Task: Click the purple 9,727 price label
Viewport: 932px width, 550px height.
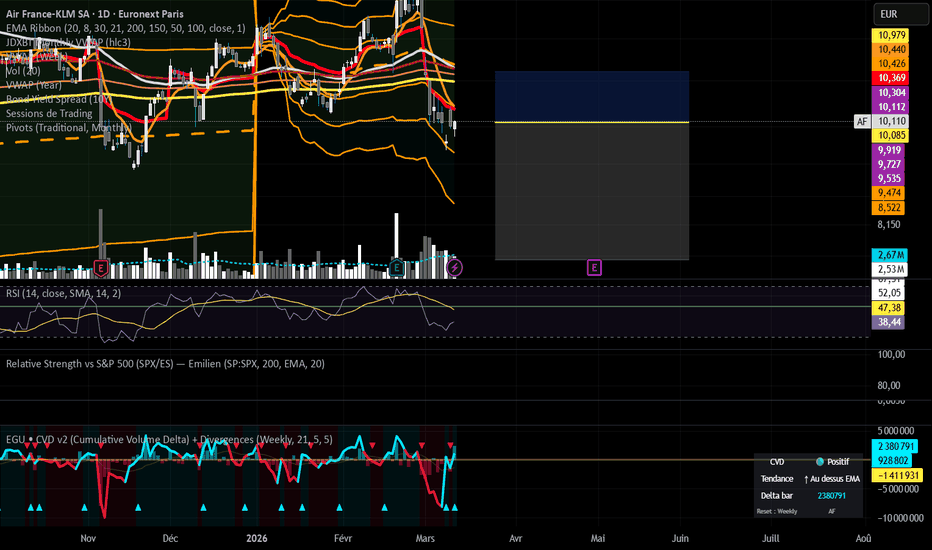Action: (889, 164)
